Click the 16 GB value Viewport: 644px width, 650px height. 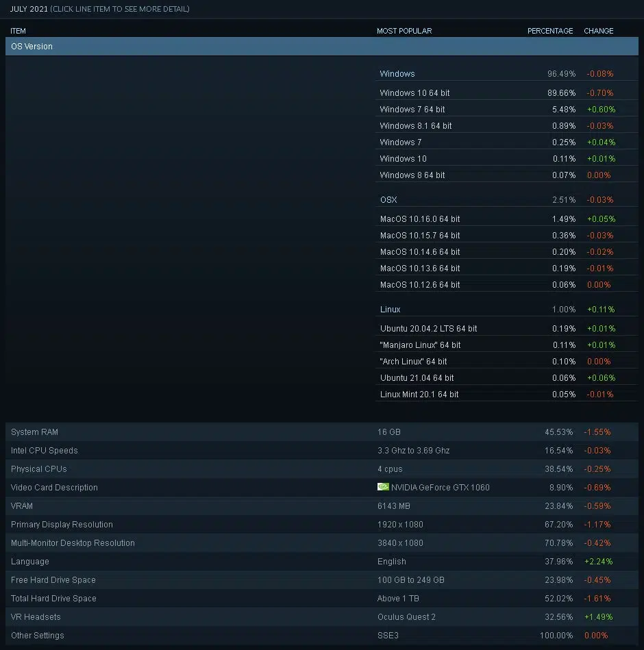click(389, 432)
